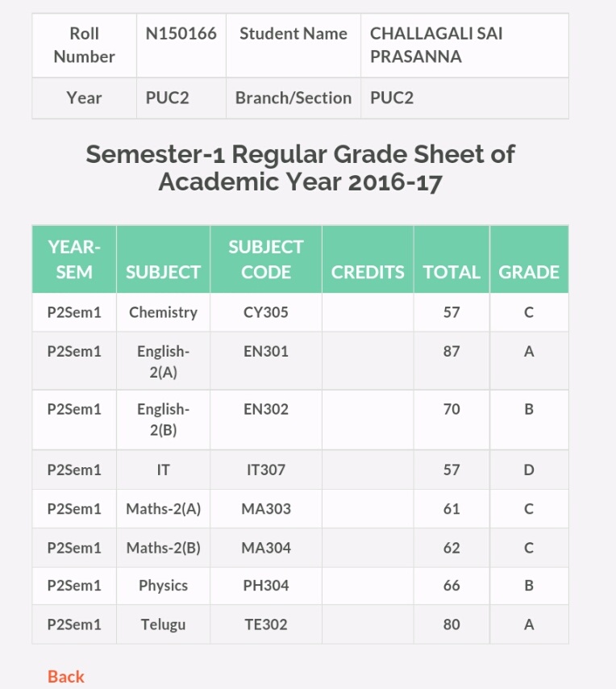The width and height of the screenshot is (616, 689).
Task: Click the MA304 subject code
Action: pos(266,548)
